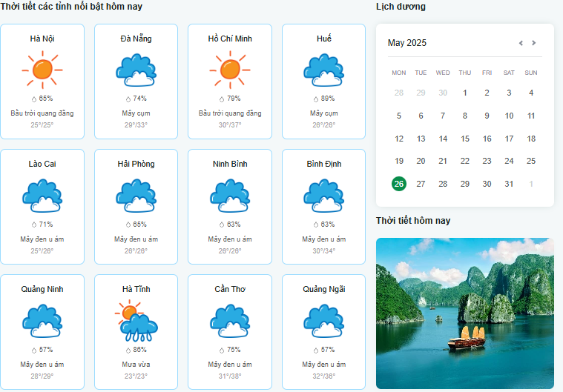Click the cloud icon for Lào Cai
Image resolution: width=563 pixels, height=392 pixels.
pyautogui.click(x=42, y=196)
